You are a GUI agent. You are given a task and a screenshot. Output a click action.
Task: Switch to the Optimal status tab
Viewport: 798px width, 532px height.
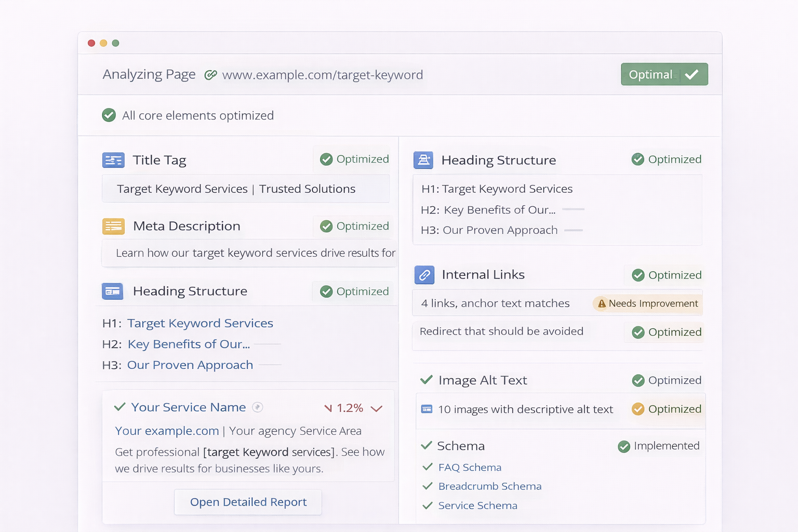tap(664, 74)
